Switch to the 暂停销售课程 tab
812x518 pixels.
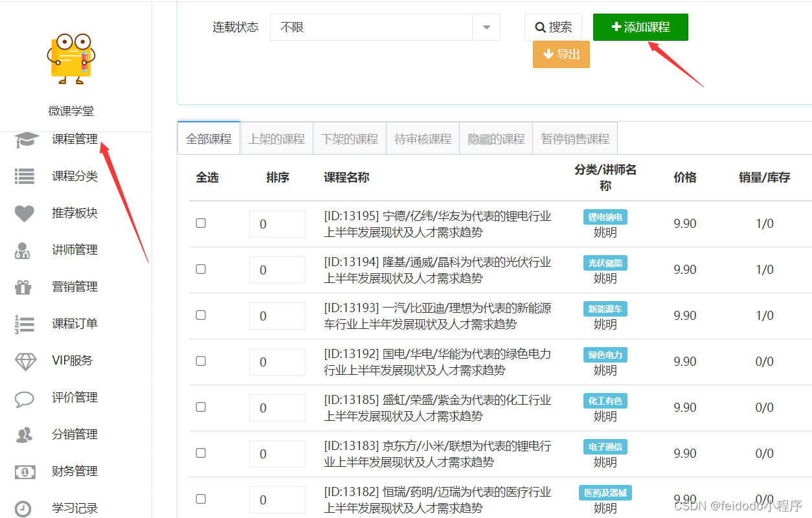575,139
